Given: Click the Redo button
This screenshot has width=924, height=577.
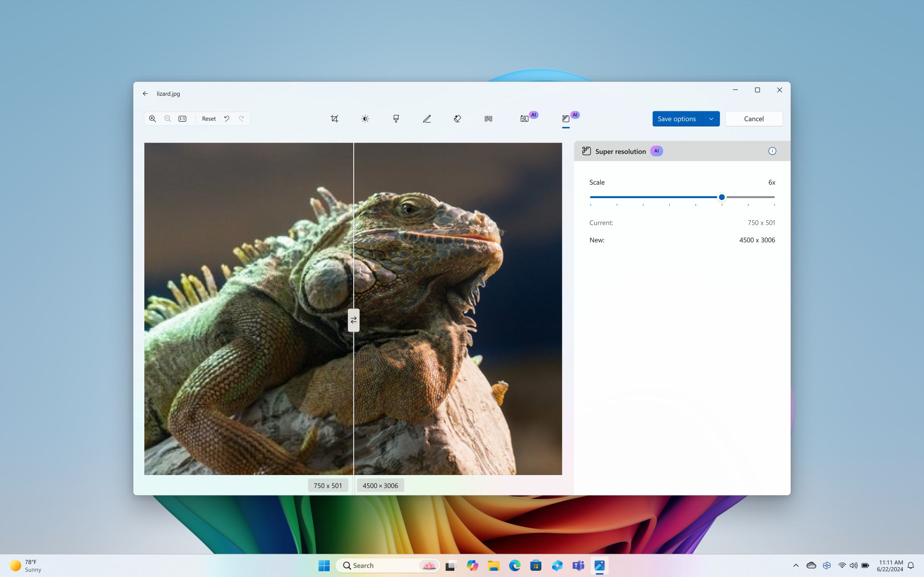Looking at the screenshot, I should (241, 118).
